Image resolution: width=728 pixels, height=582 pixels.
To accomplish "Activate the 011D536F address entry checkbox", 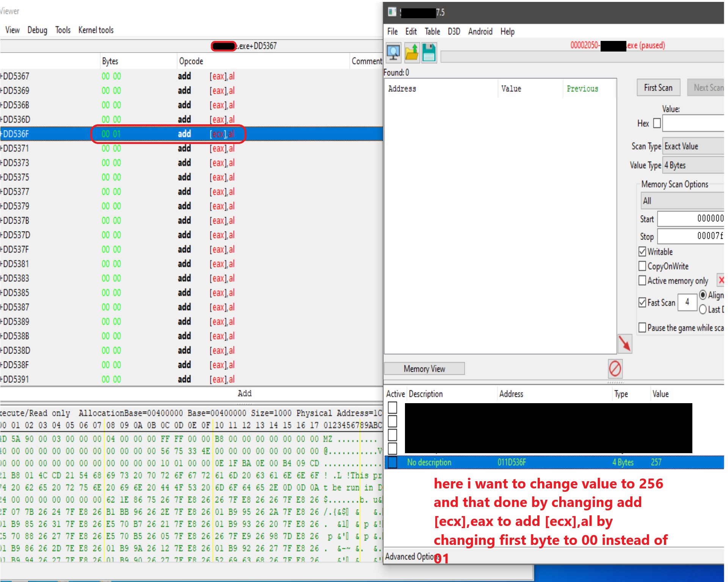I will 392,462.
